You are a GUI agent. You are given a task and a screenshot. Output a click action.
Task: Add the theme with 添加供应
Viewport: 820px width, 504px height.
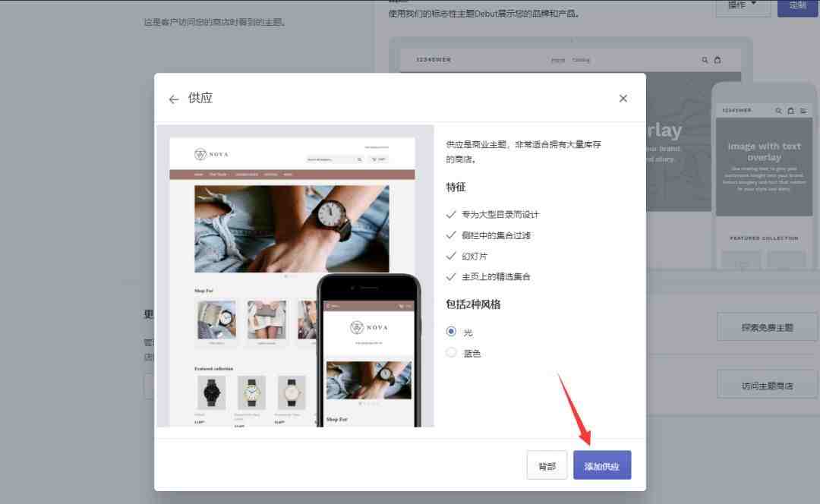(x=602, y=465)
